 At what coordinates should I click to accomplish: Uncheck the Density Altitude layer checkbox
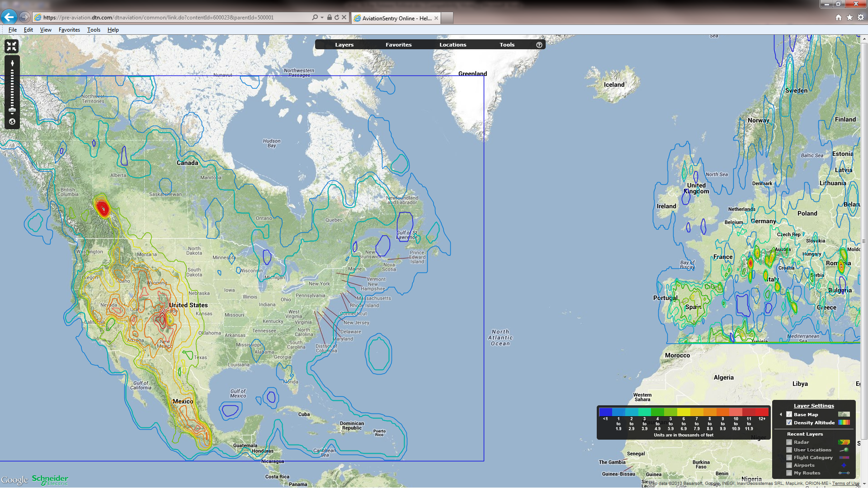pyautogui.click(x=789, y=422)
